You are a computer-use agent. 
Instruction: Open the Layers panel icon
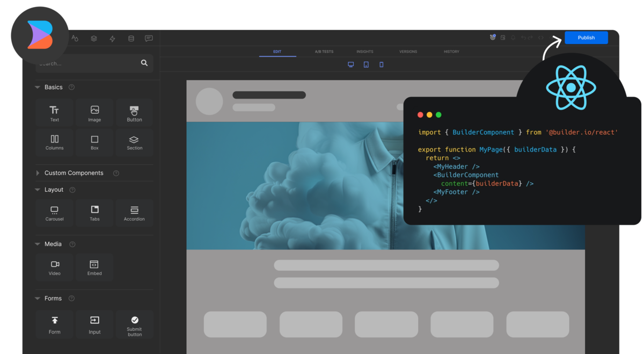tap(94, 39)
